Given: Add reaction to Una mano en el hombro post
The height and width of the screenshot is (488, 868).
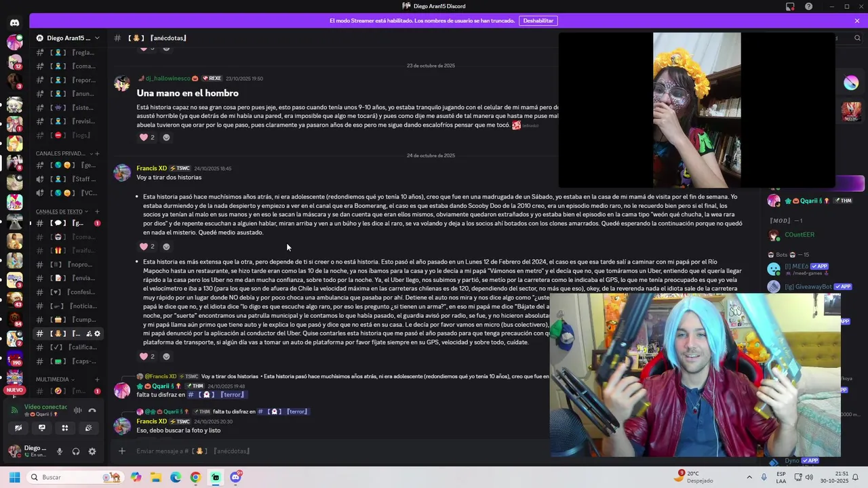Looking at the screenshot, I should point(166,138).
